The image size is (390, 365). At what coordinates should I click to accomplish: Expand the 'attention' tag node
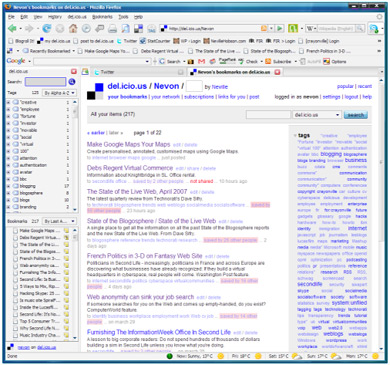tap(8, 158)
